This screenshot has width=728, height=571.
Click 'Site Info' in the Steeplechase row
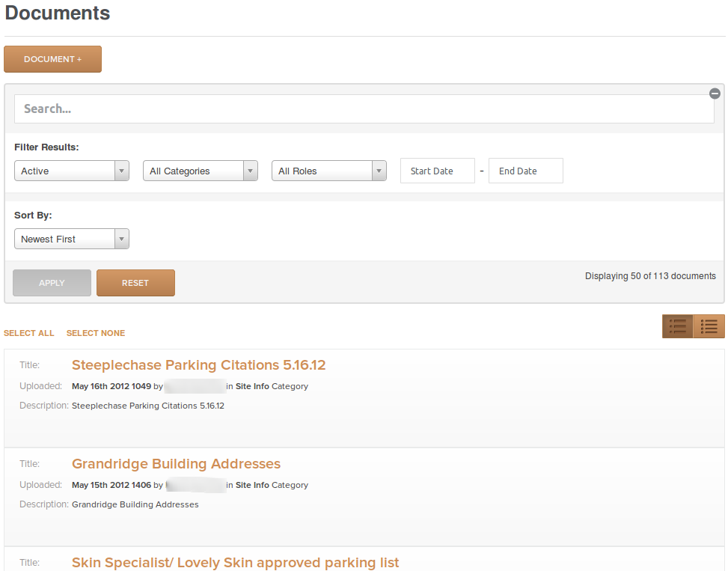click(252, 386)
